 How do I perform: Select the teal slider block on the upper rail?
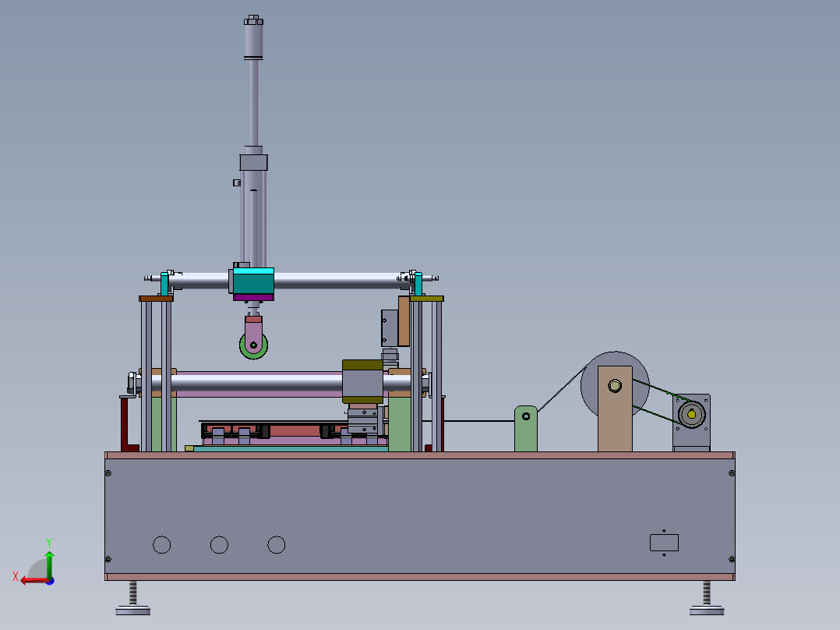point(253,281)
